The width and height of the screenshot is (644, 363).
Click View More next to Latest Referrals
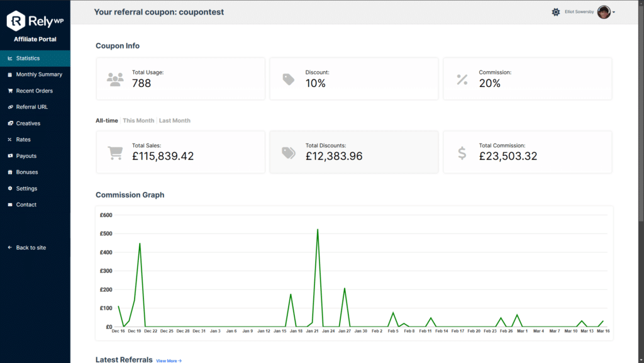169,360
